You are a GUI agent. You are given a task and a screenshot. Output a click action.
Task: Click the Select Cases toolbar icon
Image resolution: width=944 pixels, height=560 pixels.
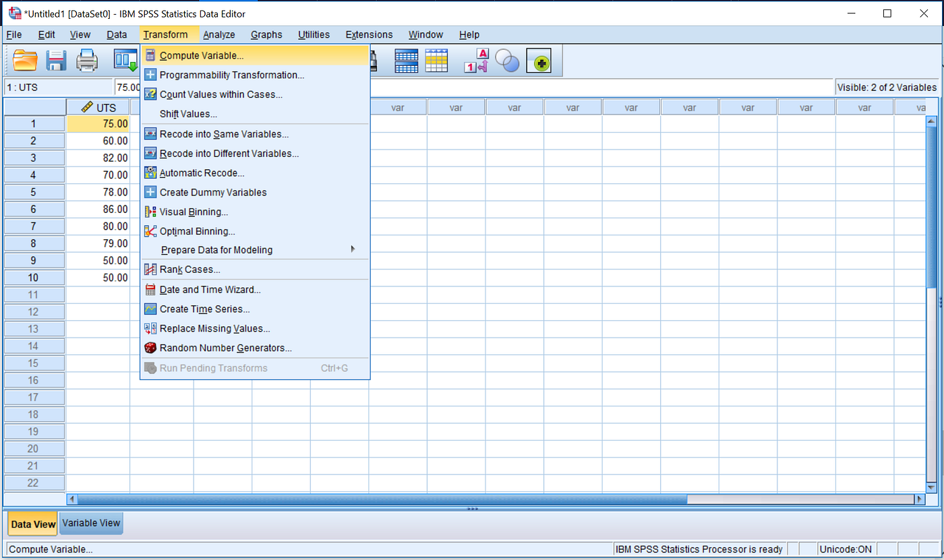tap(437, 61)
